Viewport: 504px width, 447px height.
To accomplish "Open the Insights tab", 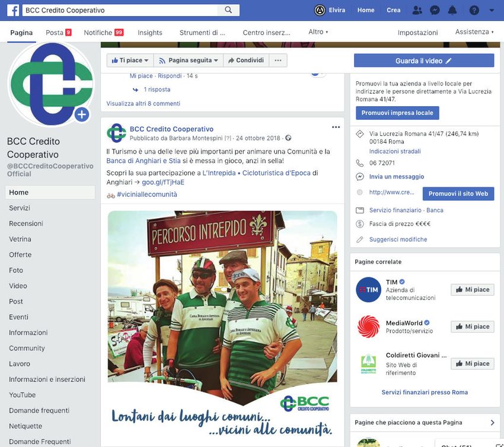I will (x=150, y=33).
